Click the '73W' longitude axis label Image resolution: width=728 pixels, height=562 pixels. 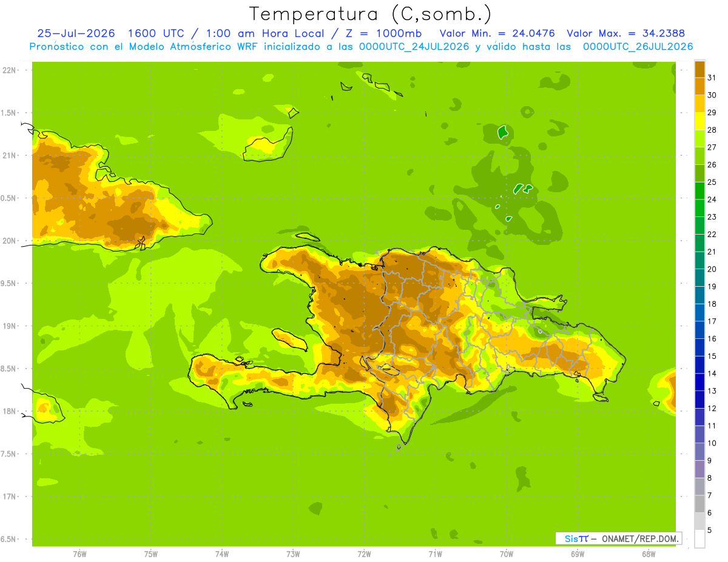tap(293, 554)
